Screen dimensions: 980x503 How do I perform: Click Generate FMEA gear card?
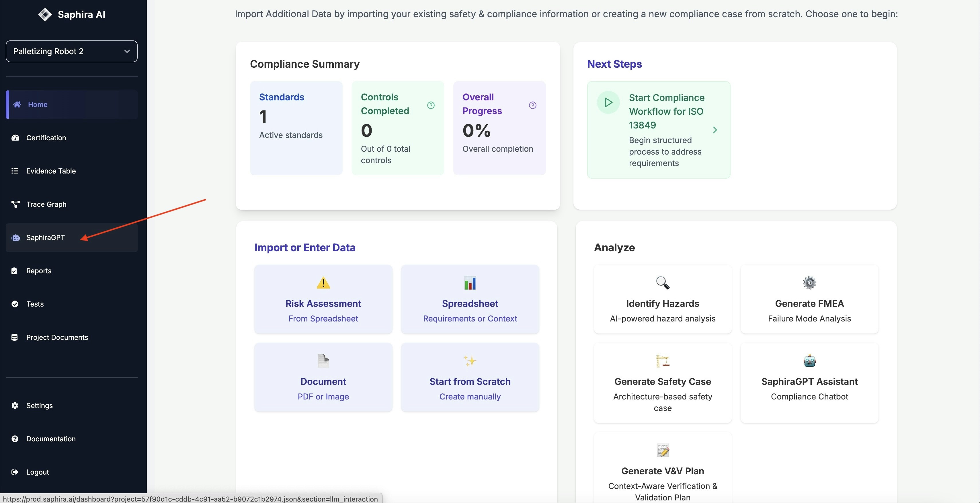tap(809, 299)
